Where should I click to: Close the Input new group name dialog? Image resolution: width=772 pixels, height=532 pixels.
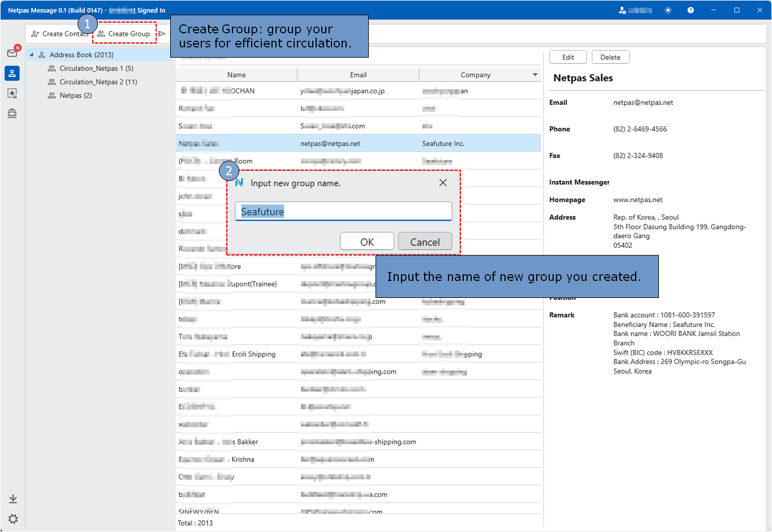point(443,183)
